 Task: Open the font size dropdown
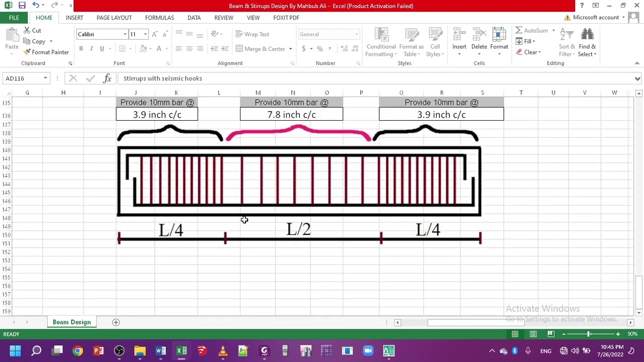click(145, 34)
